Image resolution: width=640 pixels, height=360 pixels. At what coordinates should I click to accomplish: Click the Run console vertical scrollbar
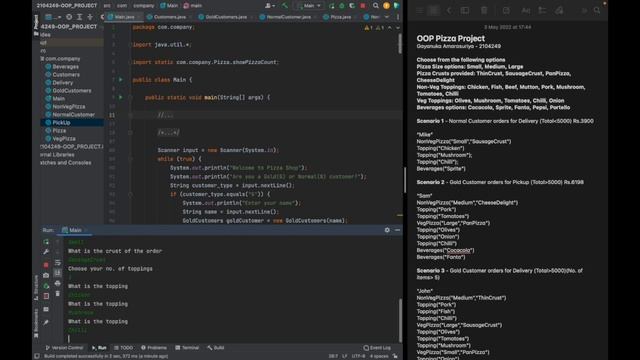[400, 321]
